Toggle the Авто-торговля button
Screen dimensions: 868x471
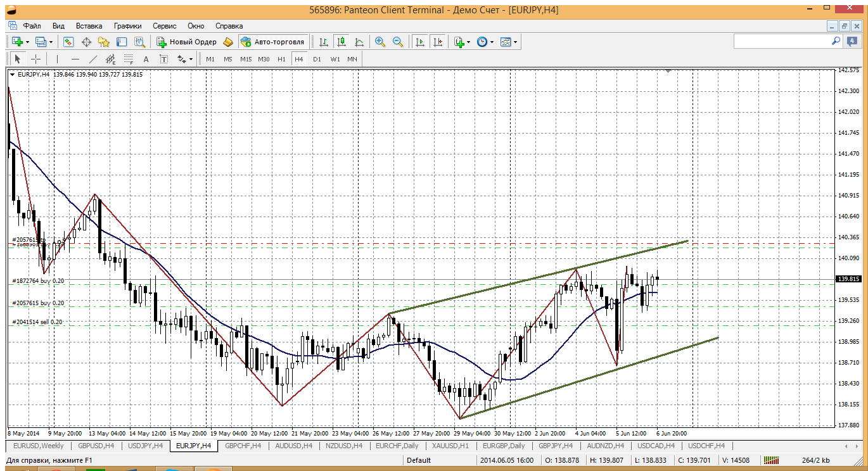point(273,42)
